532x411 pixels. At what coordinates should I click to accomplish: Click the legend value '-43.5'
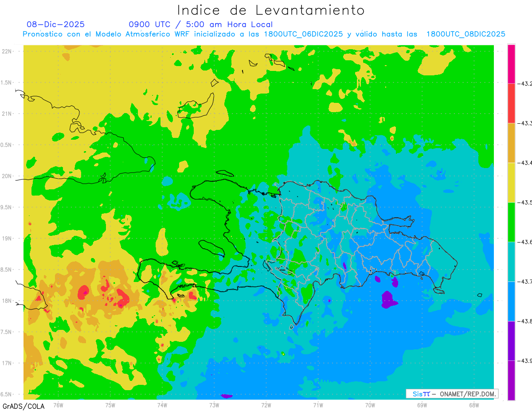click(x=525, y=203)
